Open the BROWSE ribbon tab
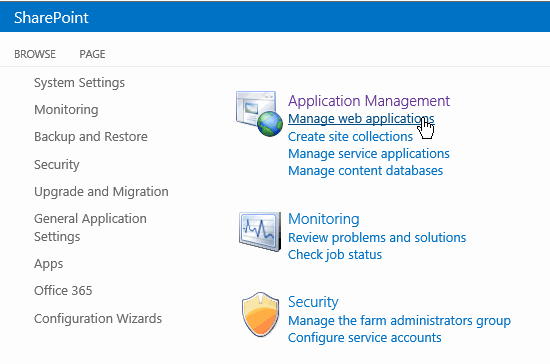 point(35,54)
